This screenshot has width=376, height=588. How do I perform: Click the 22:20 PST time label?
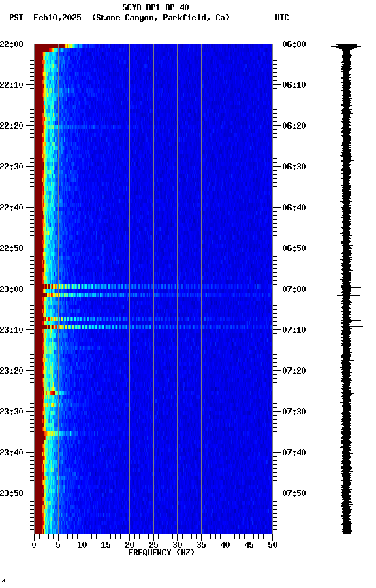(x=12, y=126)
